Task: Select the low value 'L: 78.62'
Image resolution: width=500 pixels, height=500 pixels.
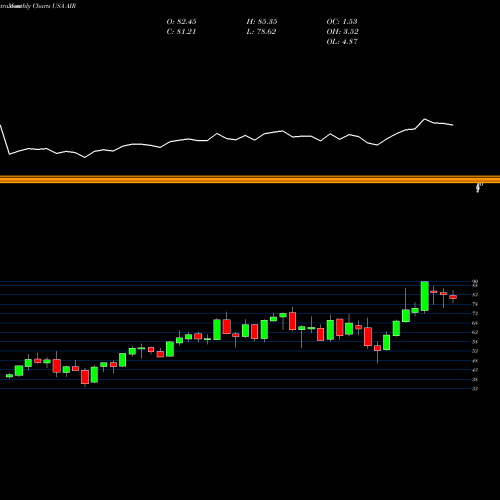Action: 261,32
